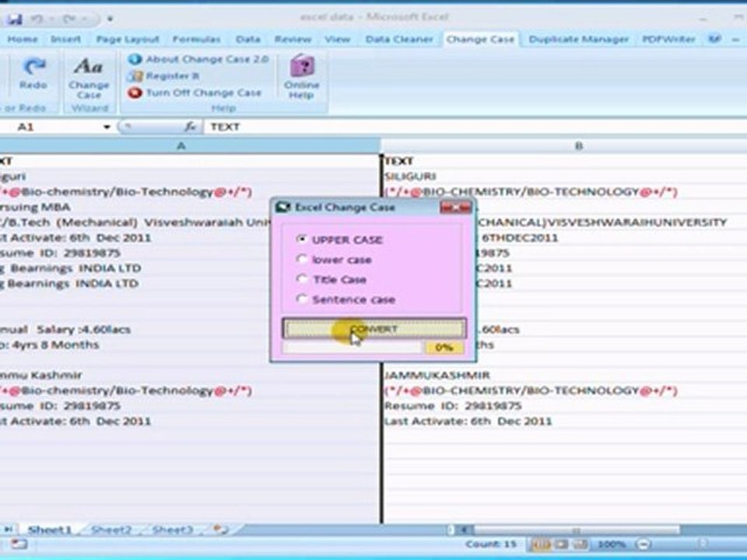Screen dimensions: 747x560
Task: Switch to the Insert tab
Action: click(65, 39)
